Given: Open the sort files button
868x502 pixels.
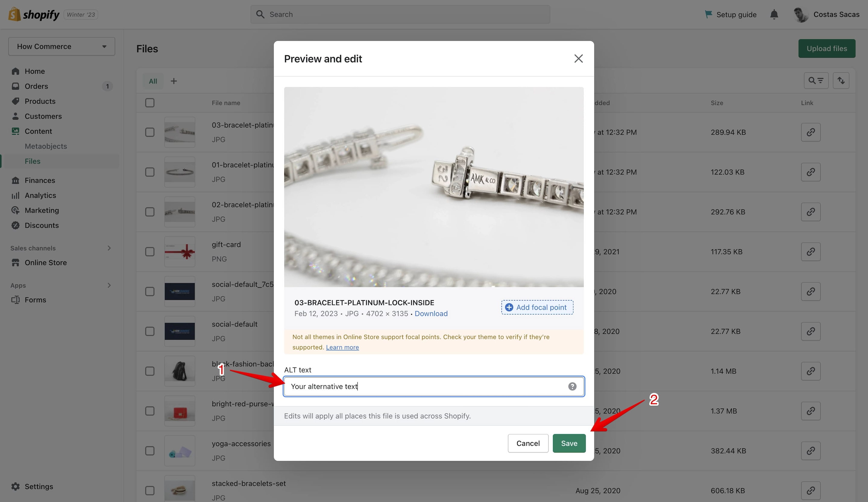Looking at the screenshot, I should click(841, 81).
